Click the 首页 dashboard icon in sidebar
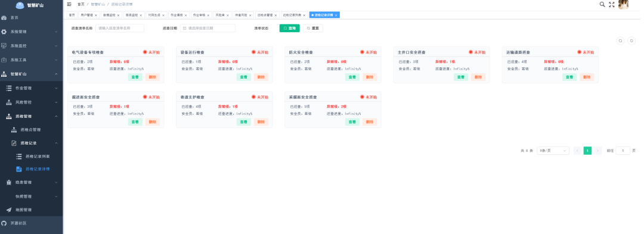Image resolution: width=644 pixels, height=234 pixels. pos(4,18)
